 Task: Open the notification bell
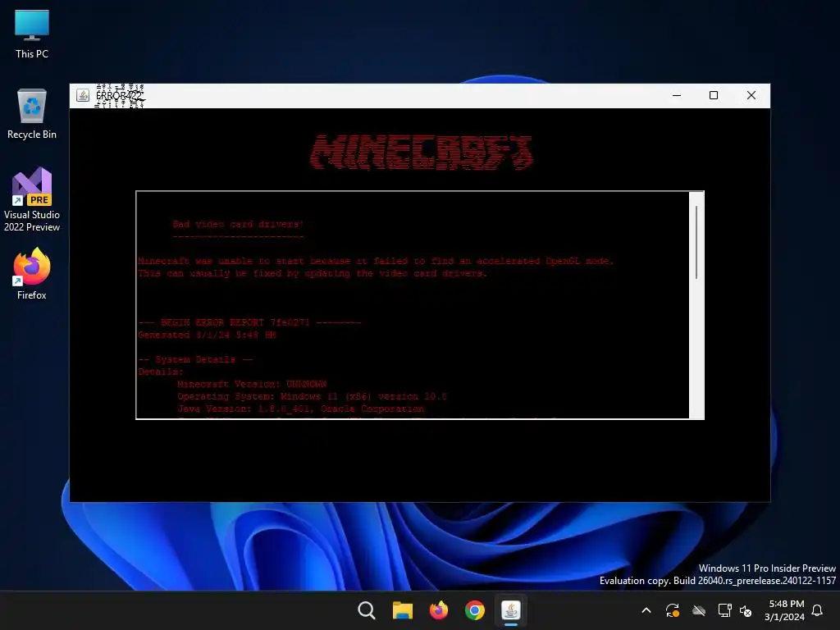point(818,610)
